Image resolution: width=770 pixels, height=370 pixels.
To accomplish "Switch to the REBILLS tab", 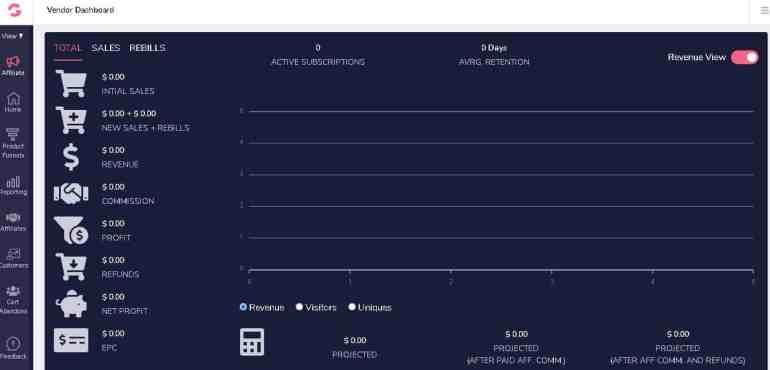I will [x=147, y=48].
